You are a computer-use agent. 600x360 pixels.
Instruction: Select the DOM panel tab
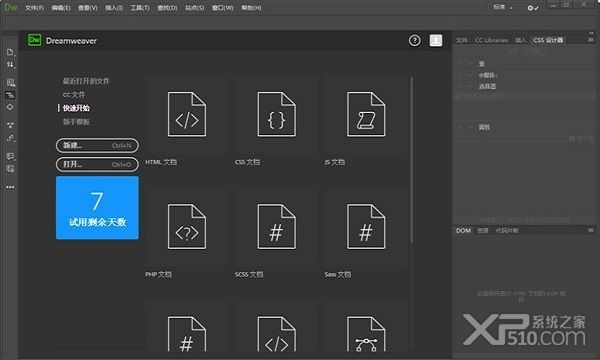point(463,230)
